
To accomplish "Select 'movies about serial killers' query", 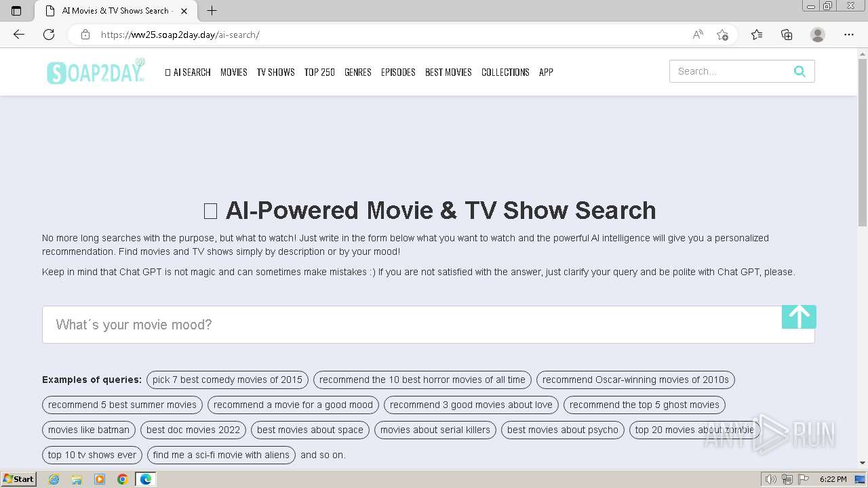I will (435, 430).
